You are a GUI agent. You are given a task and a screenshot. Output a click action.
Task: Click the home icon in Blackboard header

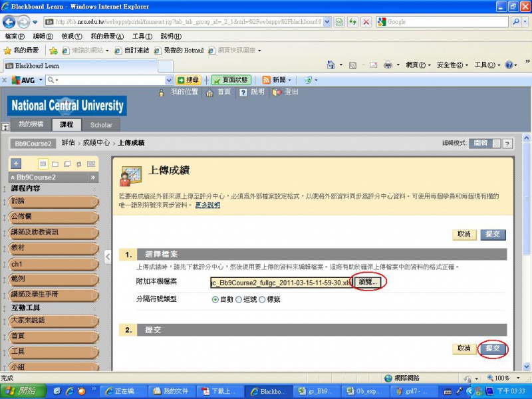click(x=210, y=92)
